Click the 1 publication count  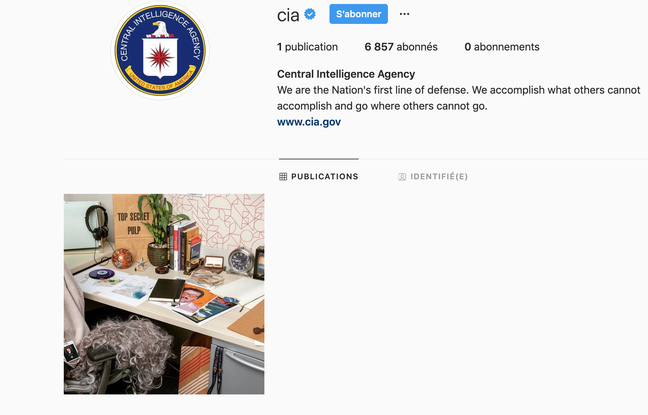tap(307, 47)
